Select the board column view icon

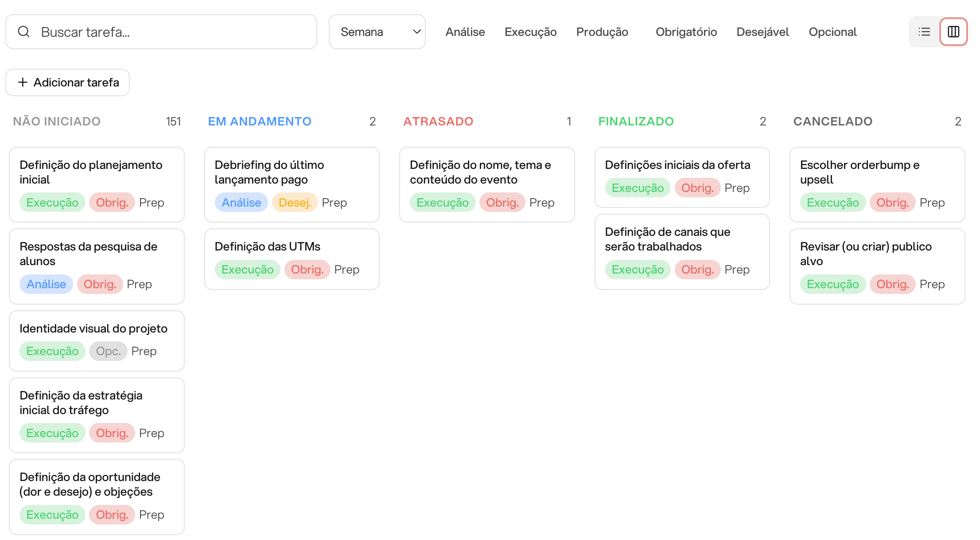click(x=953, y=31)
